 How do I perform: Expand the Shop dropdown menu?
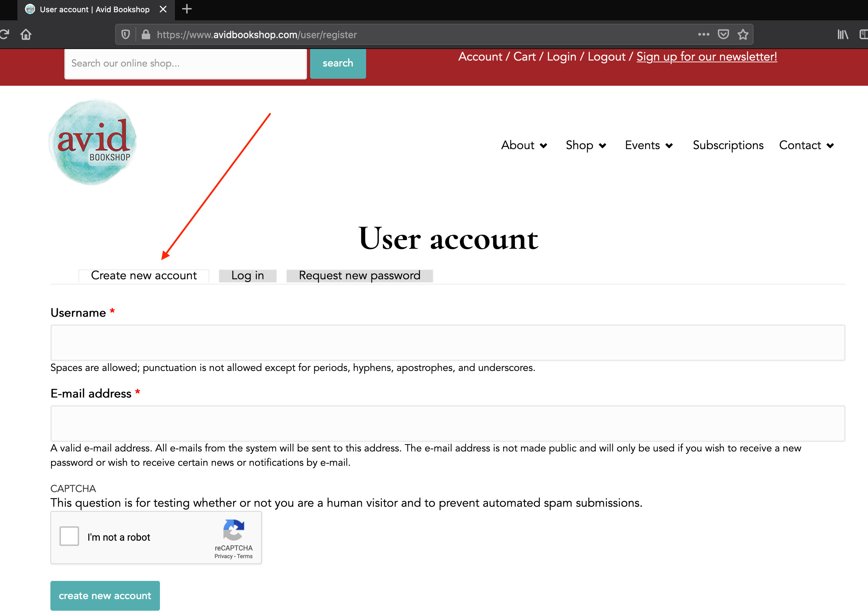[x=586, y=145]
